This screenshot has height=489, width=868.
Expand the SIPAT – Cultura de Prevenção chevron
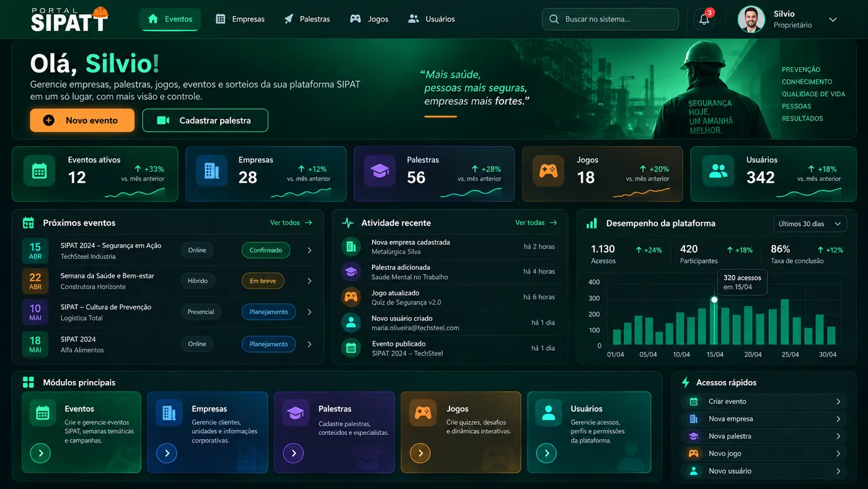tap(309, 312)
